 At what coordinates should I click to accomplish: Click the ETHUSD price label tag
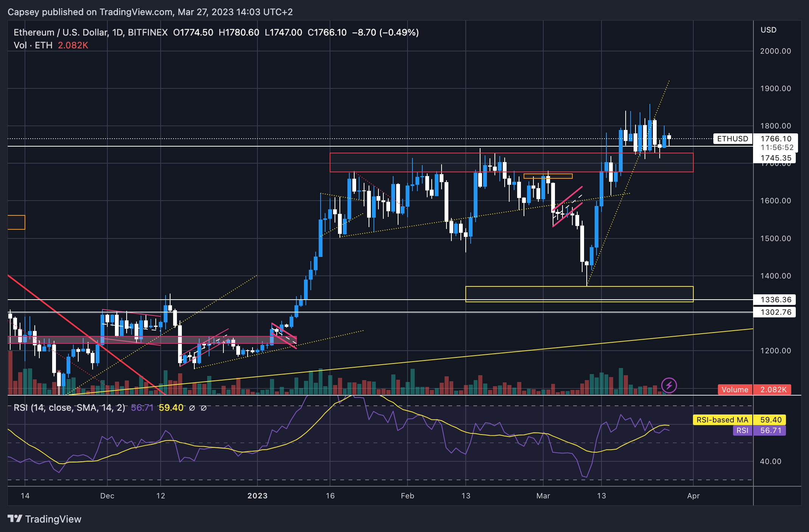[x=732, y=139]
